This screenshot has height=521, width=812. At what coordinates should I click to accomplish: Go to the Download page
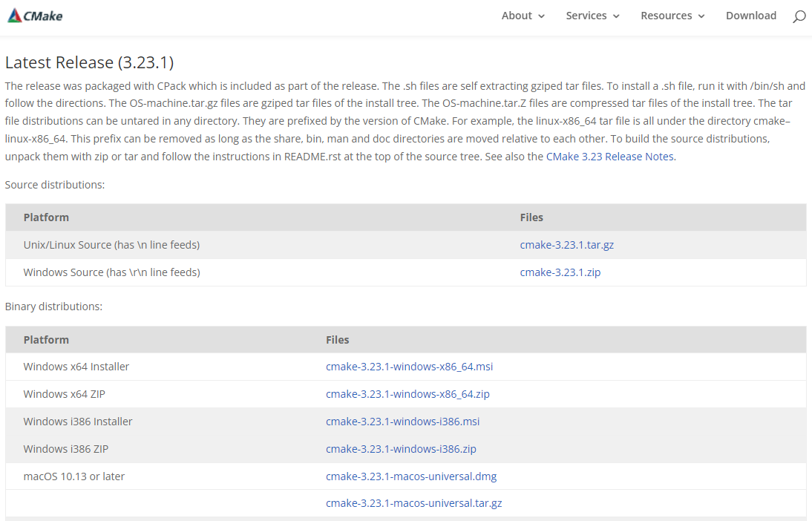[751, 16]
